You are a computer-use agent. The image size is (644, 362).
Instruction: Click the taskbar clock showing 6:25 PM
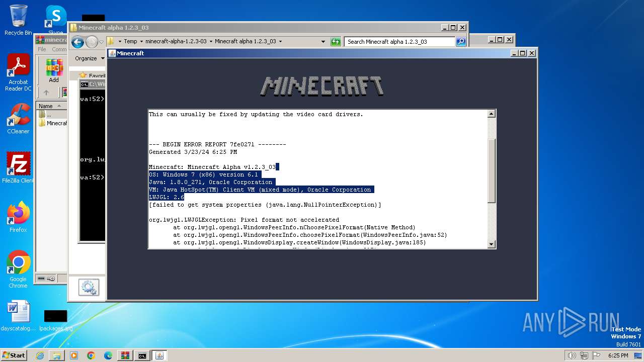[618, 355]
